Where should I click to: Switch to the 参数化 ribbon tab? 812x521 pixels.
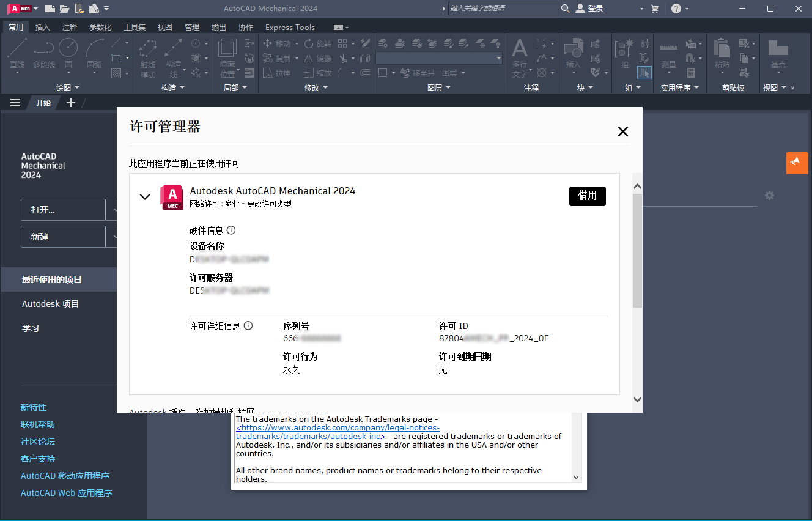coord(100,28)
